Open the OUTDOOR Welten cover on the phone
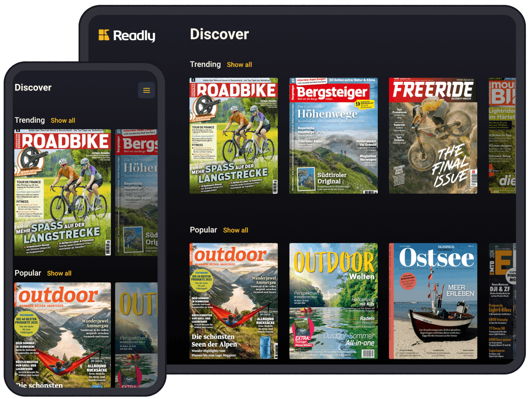The width and height of the screenshot is (532, 399). (136, 335)
